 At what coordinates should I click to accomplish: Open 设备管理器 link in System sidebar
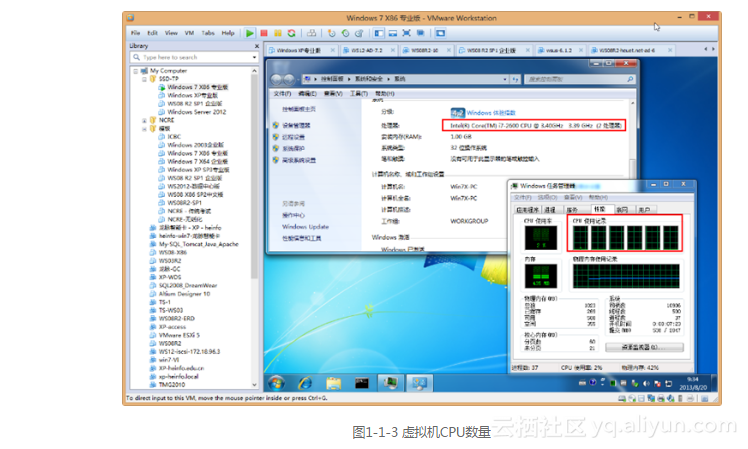coord(296,125)
